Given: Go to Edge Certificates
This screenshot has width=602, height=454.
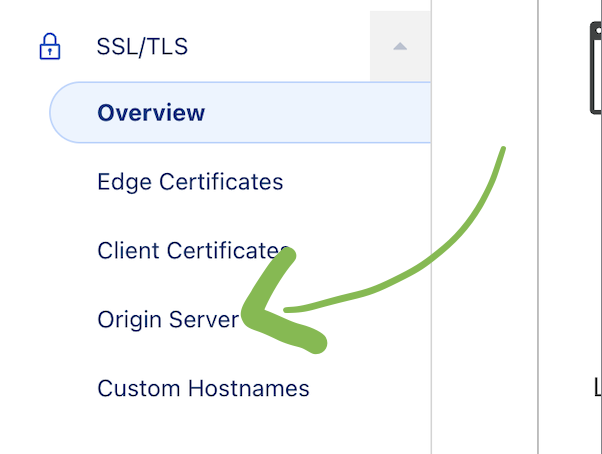Looking at the screenshot, I should pos(190,182).
